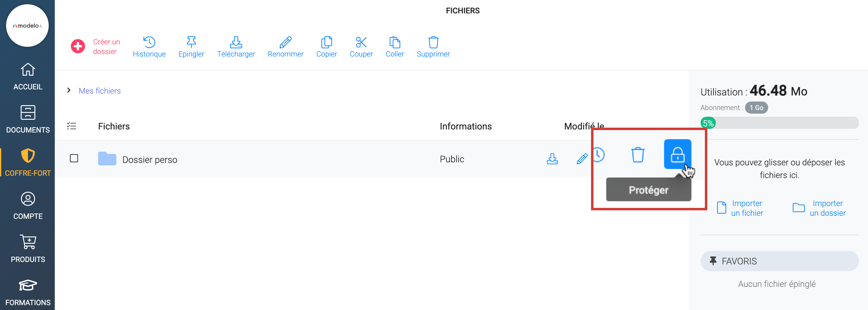Download Dossier perso from row icon
Screen dimensions: 868x310
coord(552,159)
